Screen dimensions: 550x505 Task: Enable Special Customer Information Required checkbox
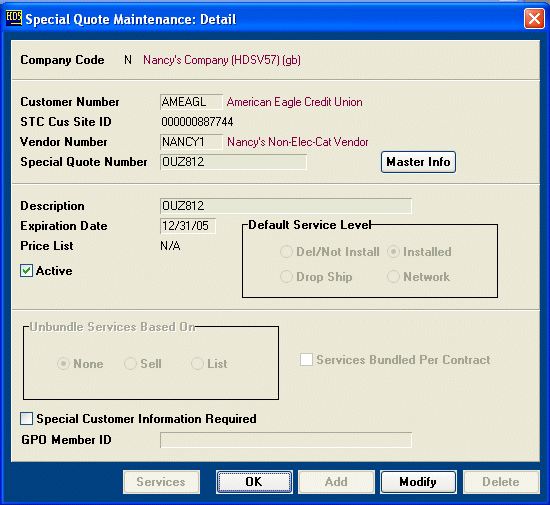pyautogui.click(x=27, y=419)
